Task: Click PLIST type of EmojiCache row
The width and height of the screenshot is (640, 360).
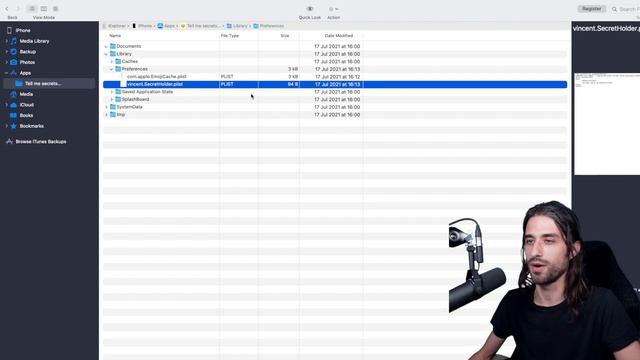Action: [227, 76]
